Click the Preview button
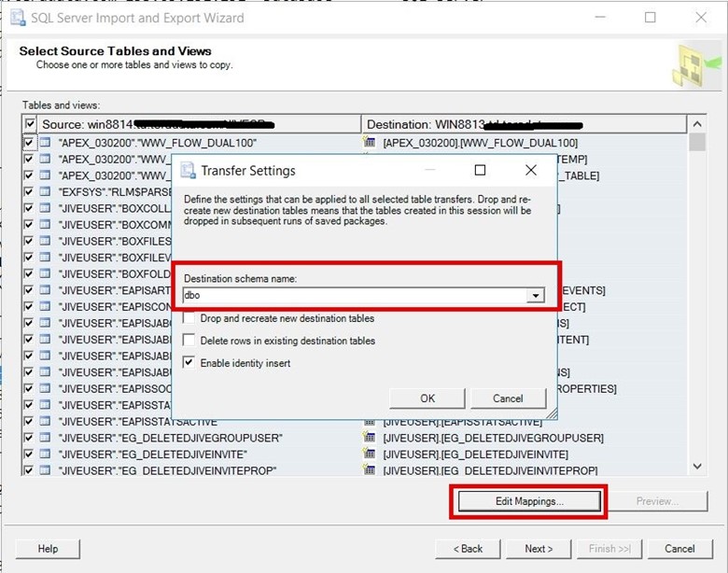The height and width of the screenshot is (573, 728). (657, 501)
